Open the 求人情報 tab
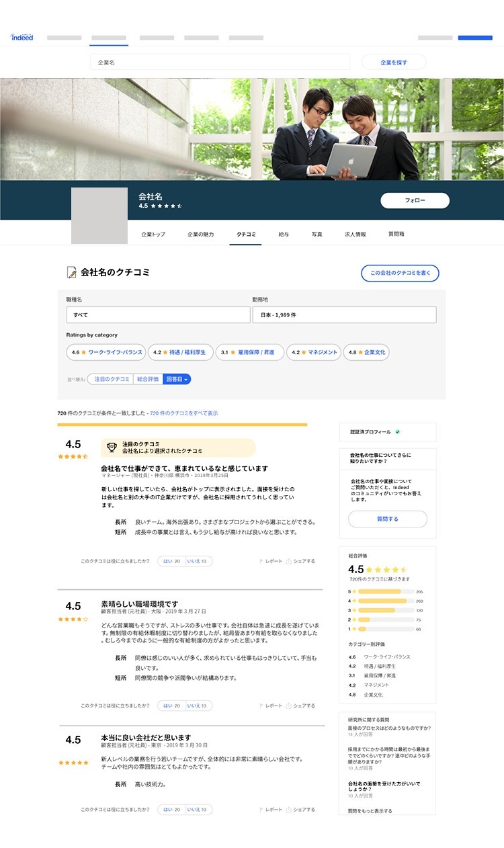Screen dimensions: 504x848 tap(355, 235)
